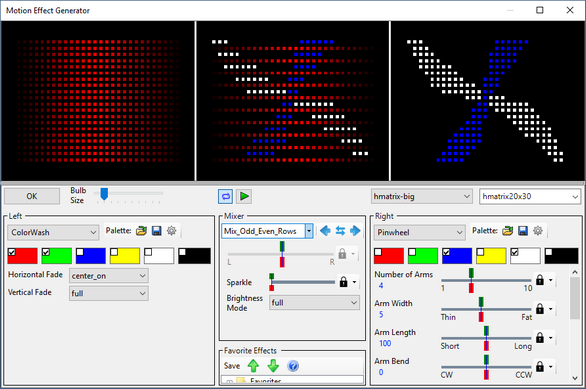Click Arm Width value 5
Image resolution: width=586 pixels, height=389 pixels.
381,315
